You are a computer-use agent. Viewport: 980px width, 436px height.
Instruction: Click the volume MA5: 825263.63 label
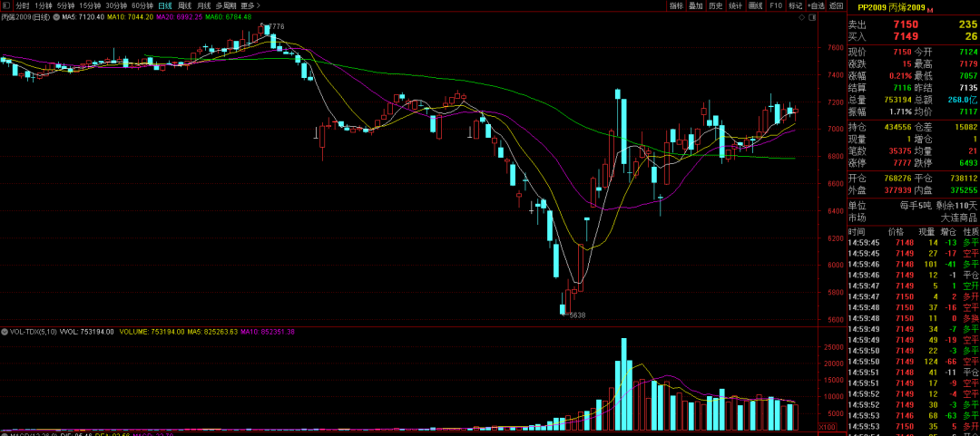coord(211,332)
